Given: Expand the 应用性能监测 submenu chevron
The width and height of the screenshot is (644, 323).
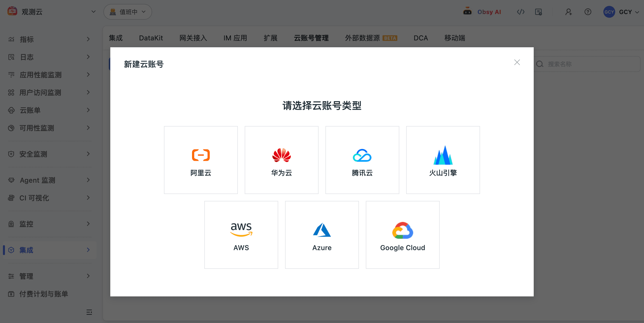Looking at the screenshot, I should (x=88, y=75).
